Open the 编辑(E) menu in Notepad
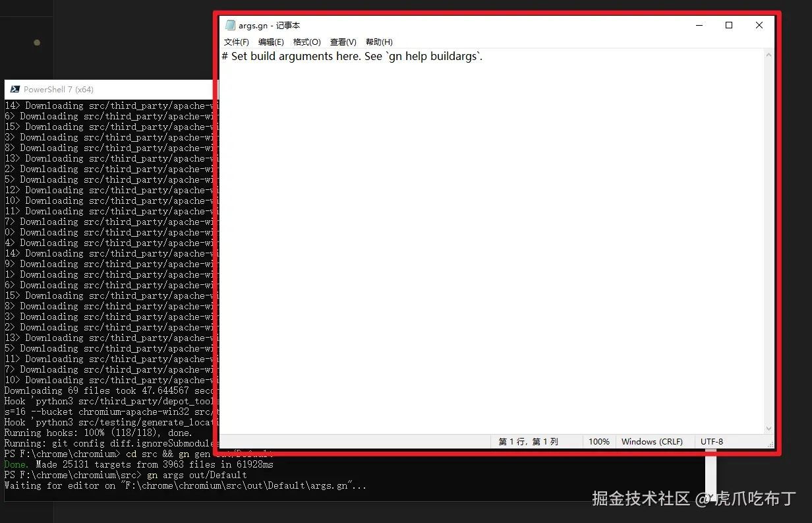 pos(271,42)
